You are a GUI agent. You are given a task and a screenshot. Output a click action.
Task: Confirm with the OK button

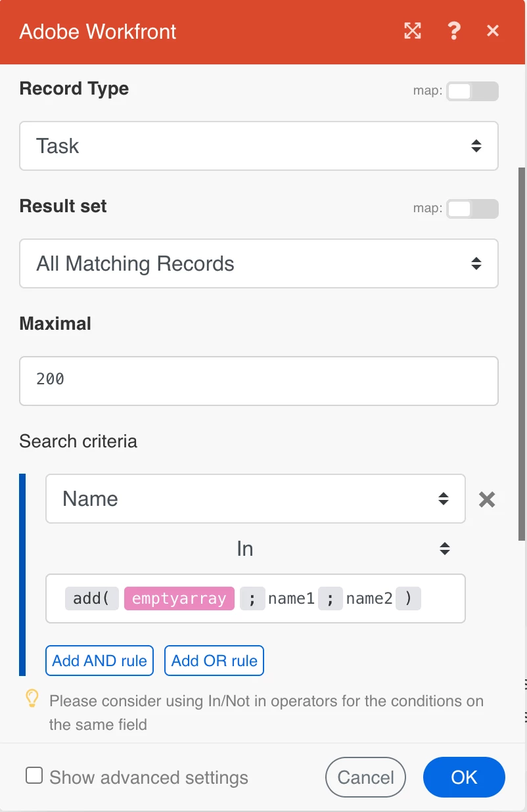[x=464, y=777]
